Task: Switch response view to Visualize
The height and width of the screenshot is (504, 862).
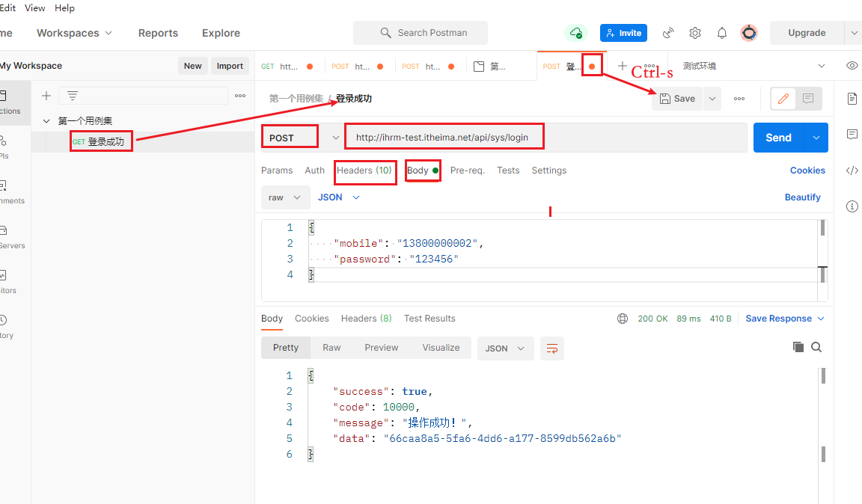Action: [x=441, y=348]
